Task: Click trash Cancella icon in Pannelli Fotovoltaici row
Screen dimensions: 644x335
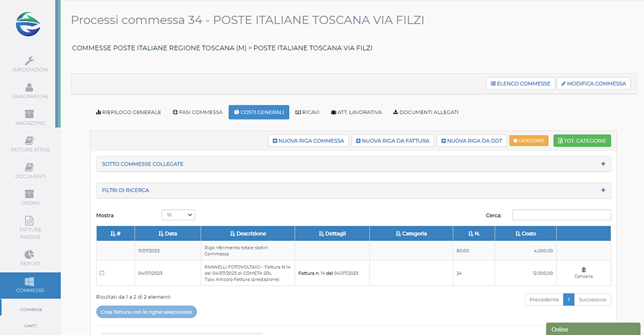Action: pos(584,270)
